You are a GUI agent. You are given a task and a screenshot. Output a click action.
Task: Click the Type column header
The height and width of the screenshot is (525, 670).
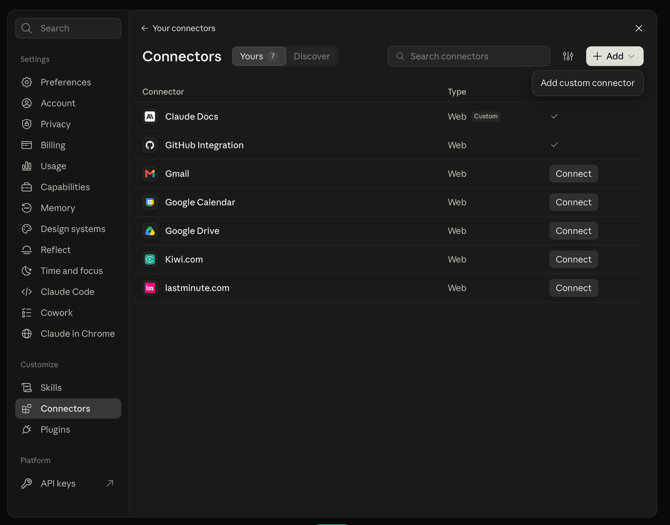pos(457,92)
